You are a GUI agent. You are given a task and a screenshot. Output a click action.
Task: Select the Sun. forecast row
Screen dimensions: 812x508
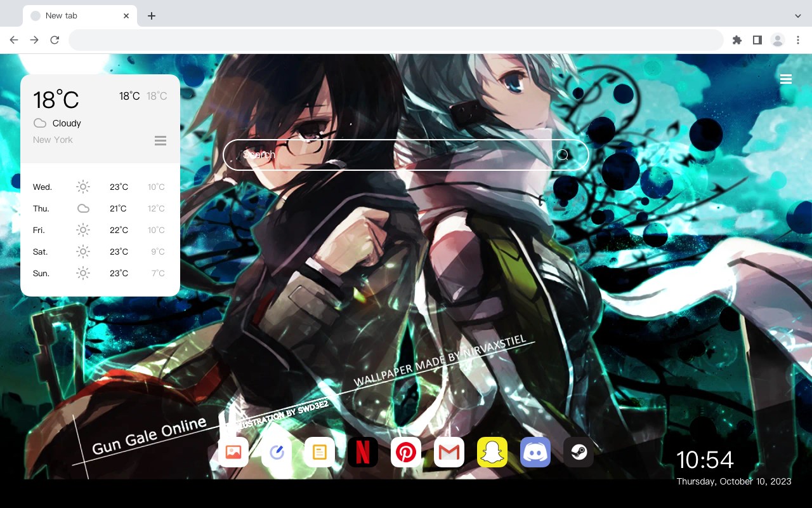pyautogui.click(x=100, y=273)
